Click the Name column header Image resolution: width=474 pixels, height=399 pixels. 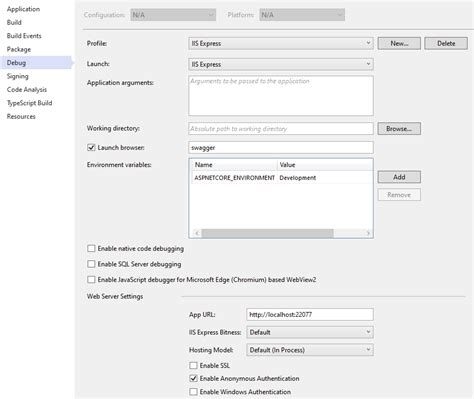(x=235, y=165)
